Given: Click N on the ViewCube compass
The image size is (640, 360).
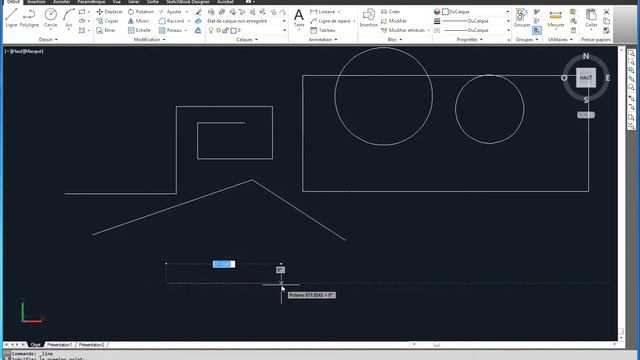Looking at the screenshot, I should coord(586,56).
